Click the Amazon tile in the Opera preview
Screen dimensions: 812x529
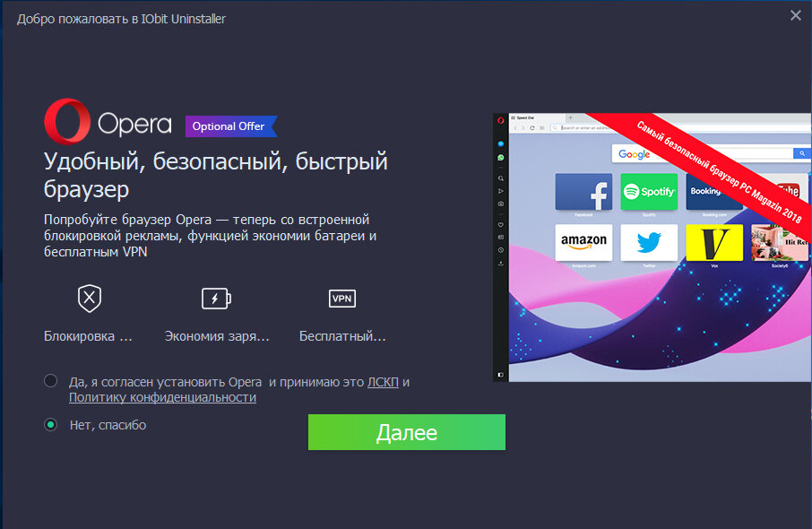pos(583,242)
